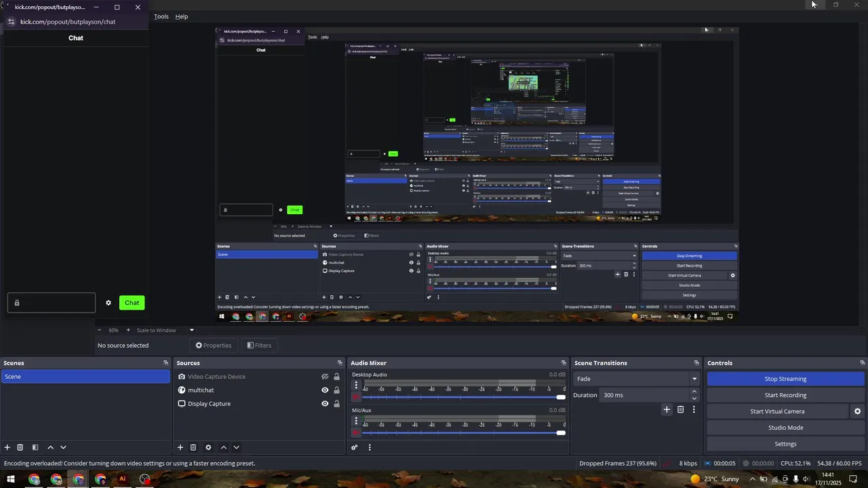Toggle lock on Display Capture source
The width and height of the screenshot is (868, 488).
coord(336,404)
